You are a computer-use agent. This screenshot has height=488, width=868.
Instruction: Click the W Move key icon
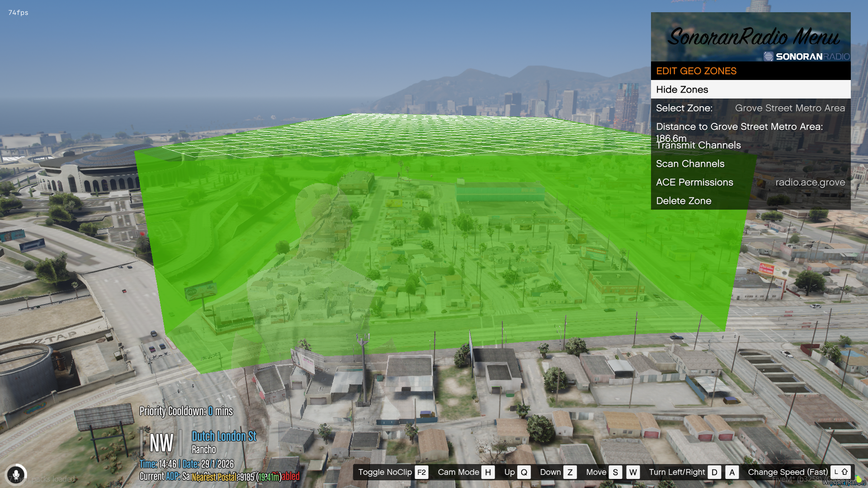(633, 472)
